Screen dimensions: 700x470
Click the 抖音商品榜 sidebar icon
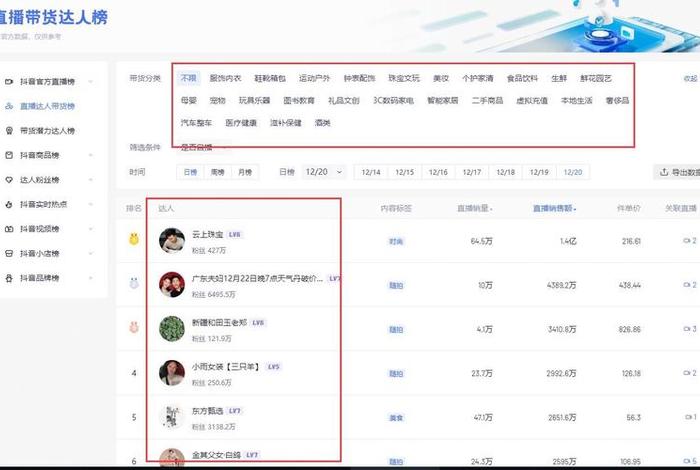pyautogui.click(x=9, y=155)
